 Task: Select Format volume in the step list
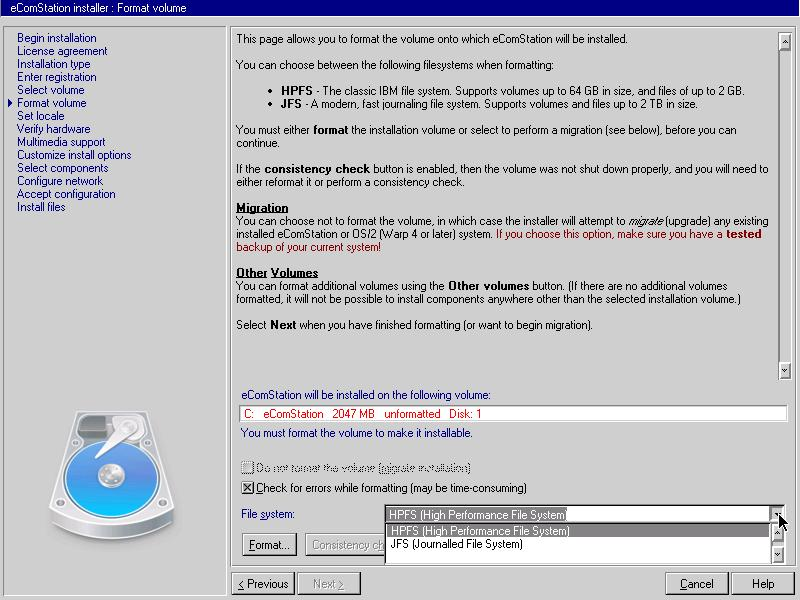(52, 103)
